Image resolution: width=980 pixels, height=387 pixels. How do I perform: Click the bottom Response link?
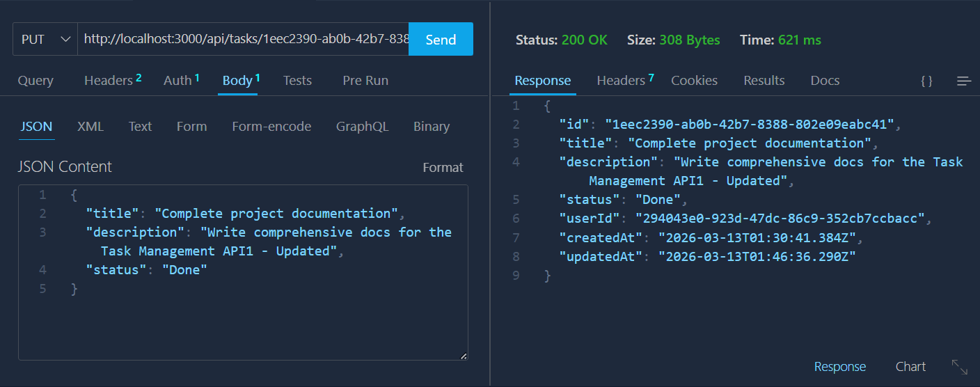click(x=840, y=367)
